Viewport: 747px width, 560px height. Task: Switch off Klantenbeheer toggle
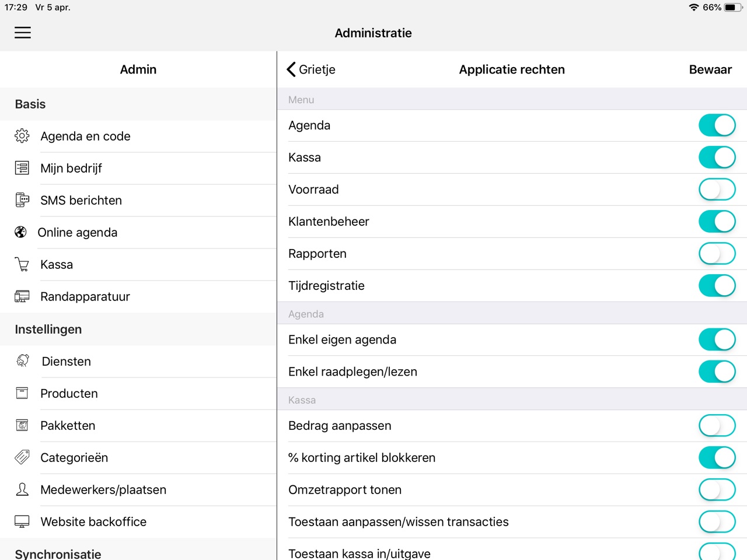[717, 222]
